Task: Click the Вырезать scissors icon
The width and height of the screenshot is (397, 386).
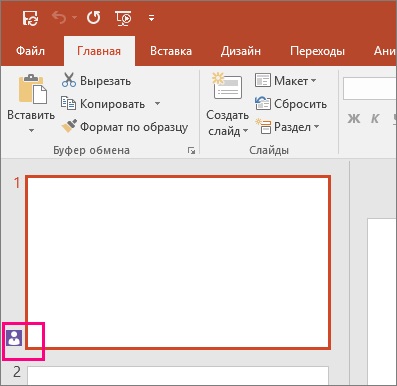Action: (x=69, y=80)
